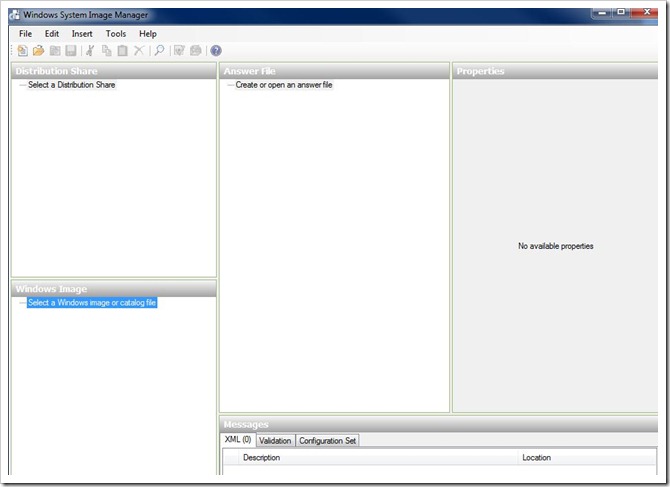Open the Help question mark icon
670x487 pixels.
pyautogui.click(x=215, y=51)
